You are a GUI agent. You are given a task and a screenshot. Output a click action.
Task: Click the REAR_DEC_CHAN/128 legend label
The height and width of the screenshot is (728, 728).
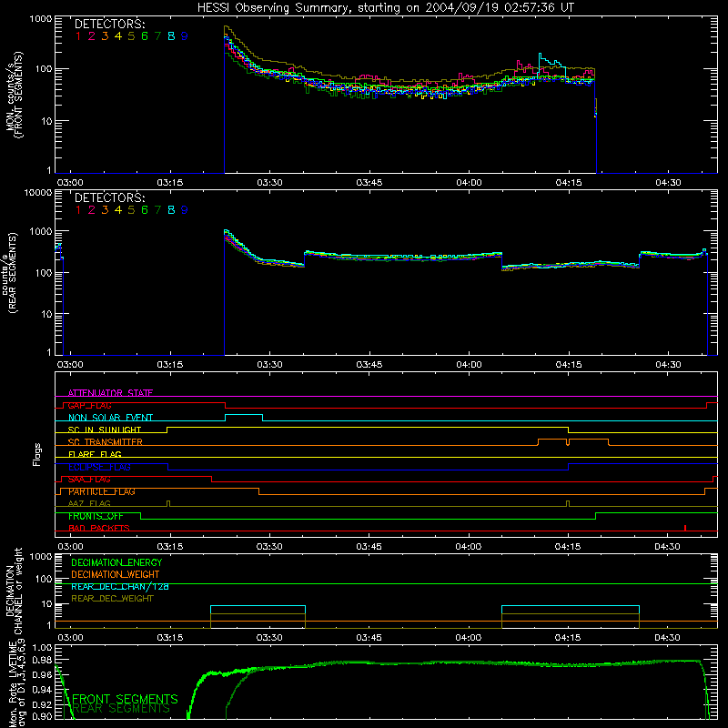tap(120, 586)
